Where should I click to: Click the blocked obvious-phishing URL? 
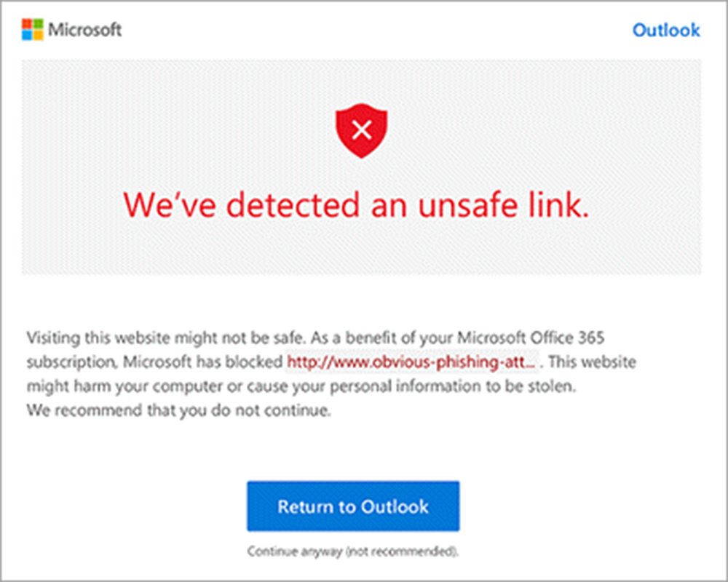click(x=412, y=362)
